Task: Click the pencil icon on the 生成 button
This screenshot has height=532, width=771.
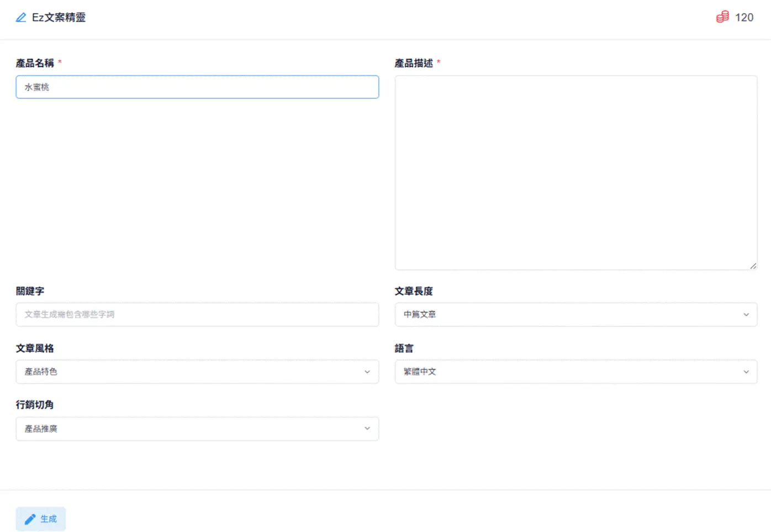Action: pyautogui.click(x=30, y=519)
